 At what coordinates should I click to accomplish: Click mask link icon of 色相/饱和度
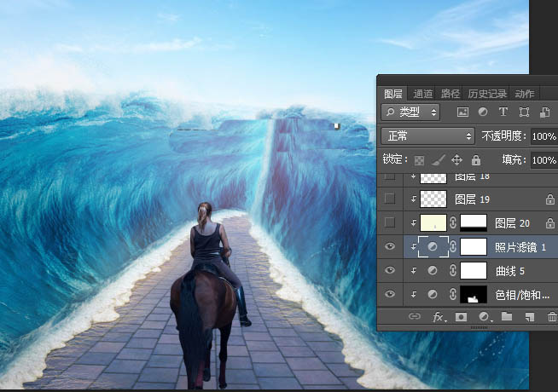click(453, 294)
